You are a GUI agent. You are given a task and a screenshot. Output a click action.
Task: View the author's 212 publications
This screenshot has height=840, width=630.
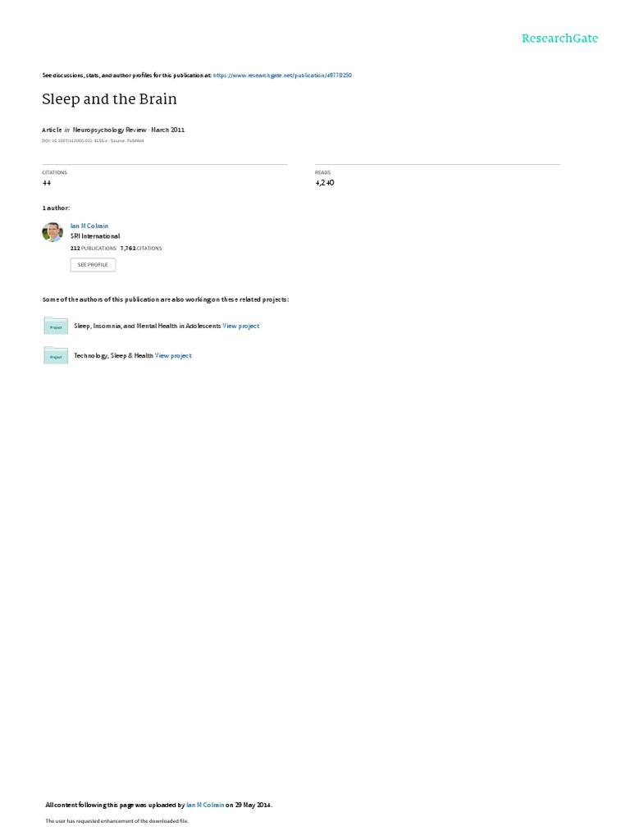(94, 249)
